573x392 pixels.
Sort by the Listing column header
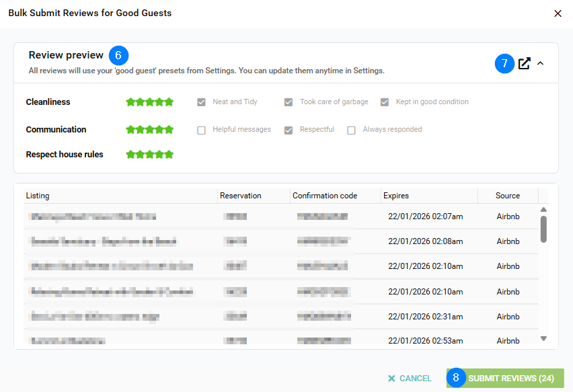coord(38,196)
